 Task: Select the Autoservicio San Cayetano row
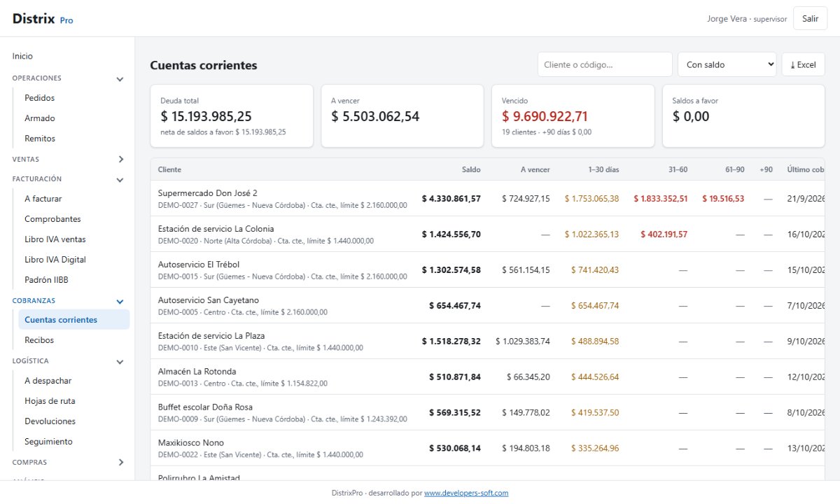pyautogui.click(x=487, y=305)
